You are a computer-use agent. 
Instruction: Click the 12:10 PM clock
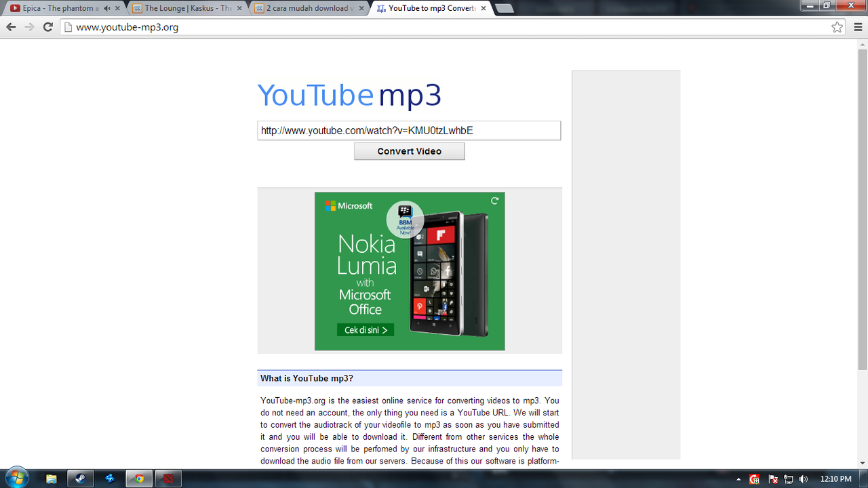point(835,479)
